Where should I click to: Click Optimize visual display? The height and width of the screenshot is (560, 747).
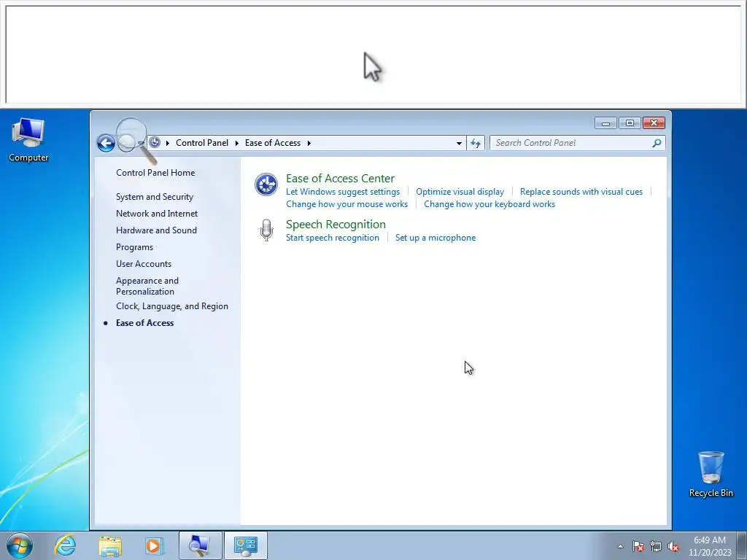coord(460,192)
